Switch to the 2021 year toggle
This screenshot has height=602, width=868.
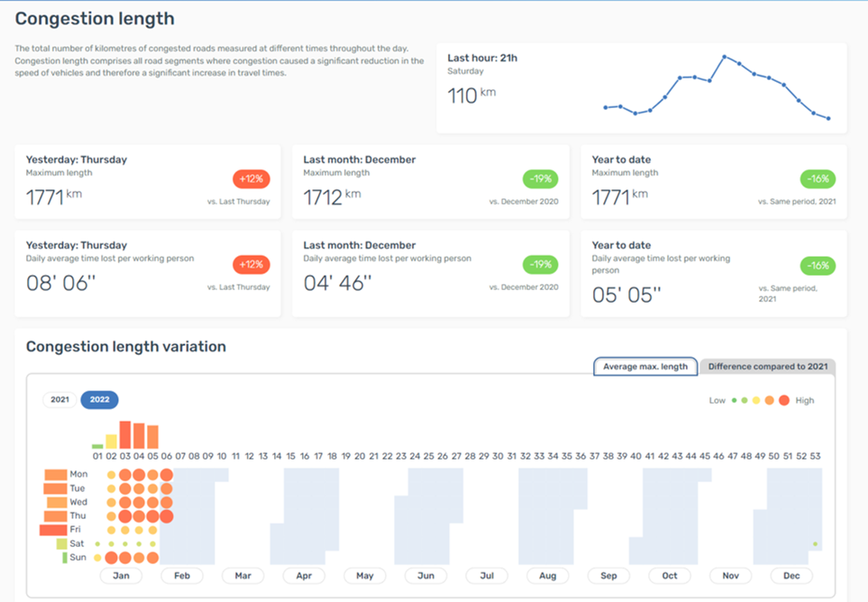tap(59, 399)
